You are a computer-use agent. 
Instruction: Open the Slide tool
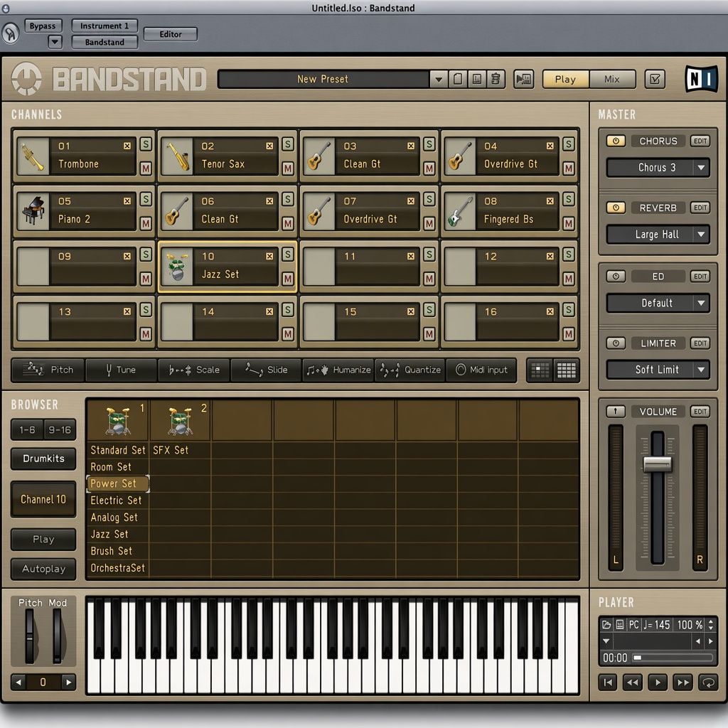tap(266, 370)
